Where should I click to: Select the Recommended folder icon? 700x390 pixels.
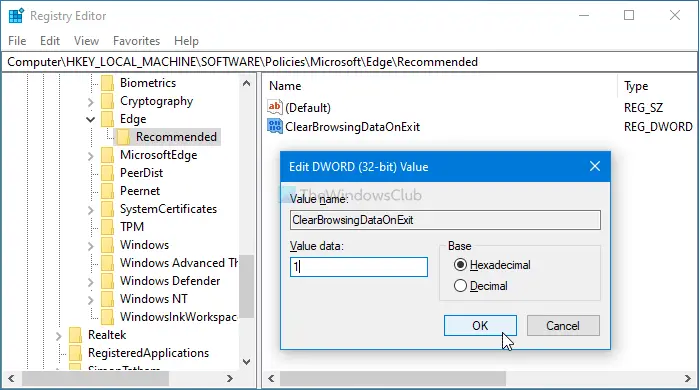tap(123, 137)
